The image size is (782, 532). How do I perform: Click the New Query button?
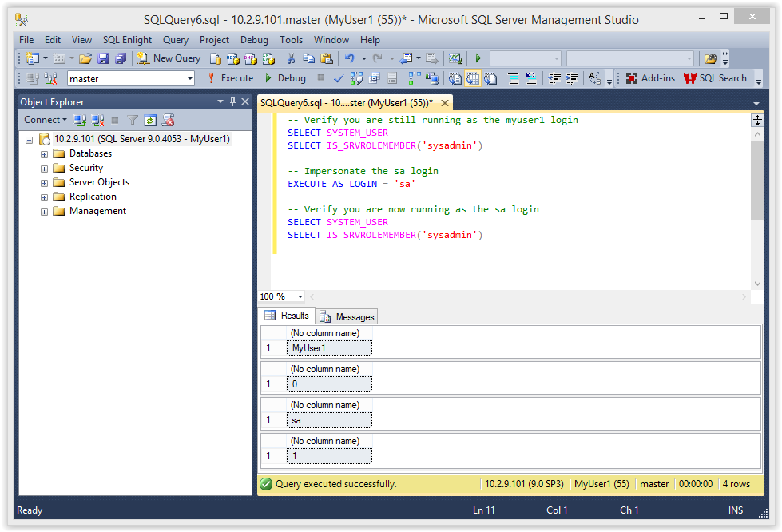click(169, 58)
